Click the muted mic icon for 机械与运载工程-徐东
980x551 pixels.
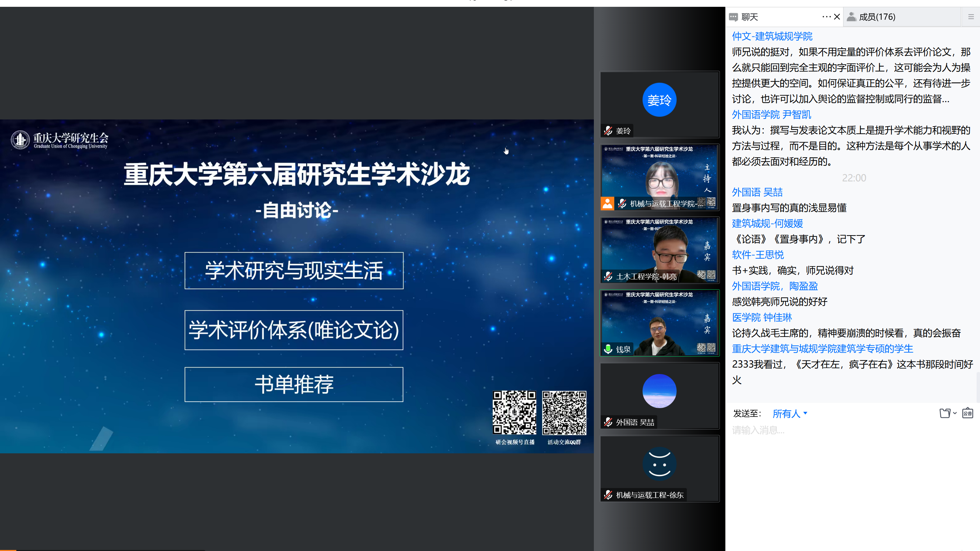[608, 495]
